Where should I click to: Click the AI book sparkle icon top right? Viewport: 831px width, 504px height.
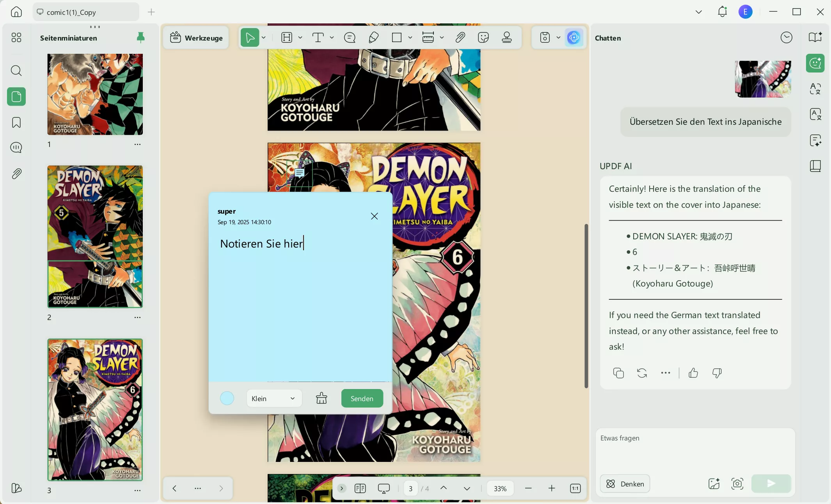pos(815,37)
